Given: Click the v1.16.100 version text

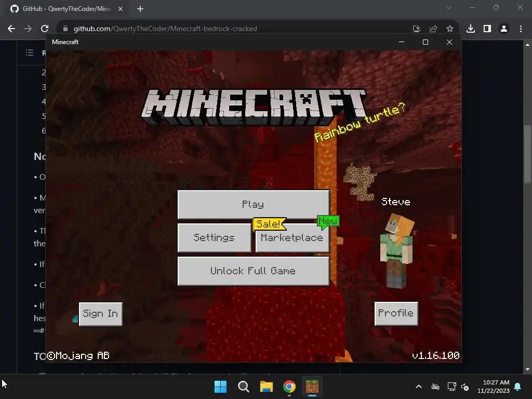Looking at the screenshot, I should pos(436,355).
